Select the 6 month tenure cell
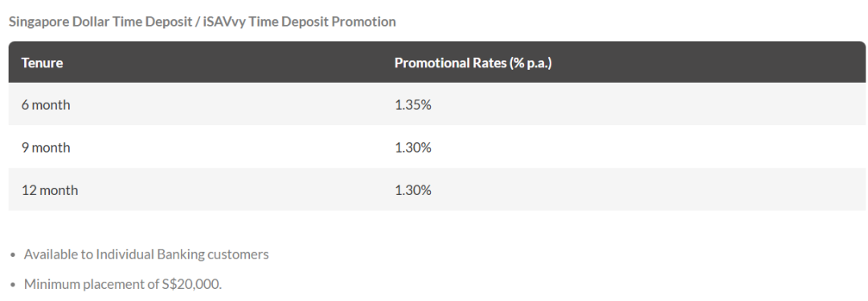Viewport: 868px width, 301px height. tap(46, 104)
